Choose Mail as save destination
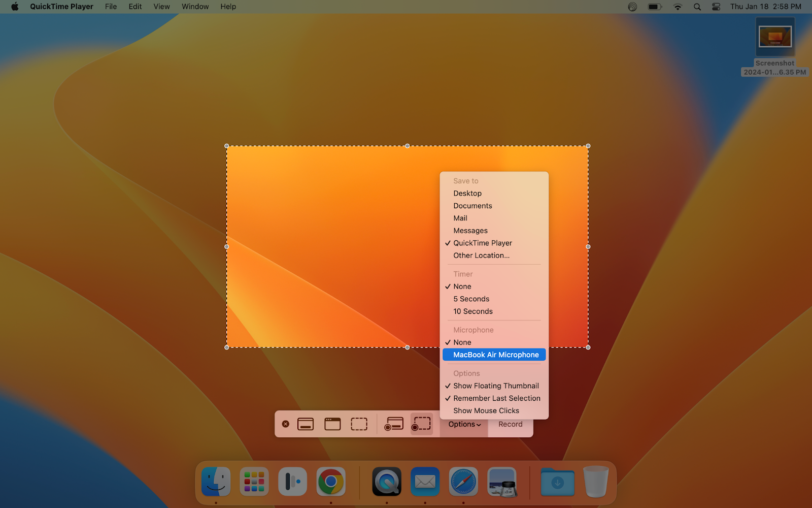The width and height of the screenshot is (812, 508). [494, 218]
